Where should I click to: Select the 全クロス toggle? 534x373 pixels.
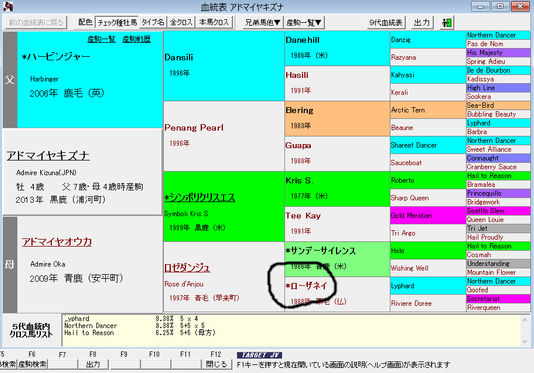tap(181, 22)
